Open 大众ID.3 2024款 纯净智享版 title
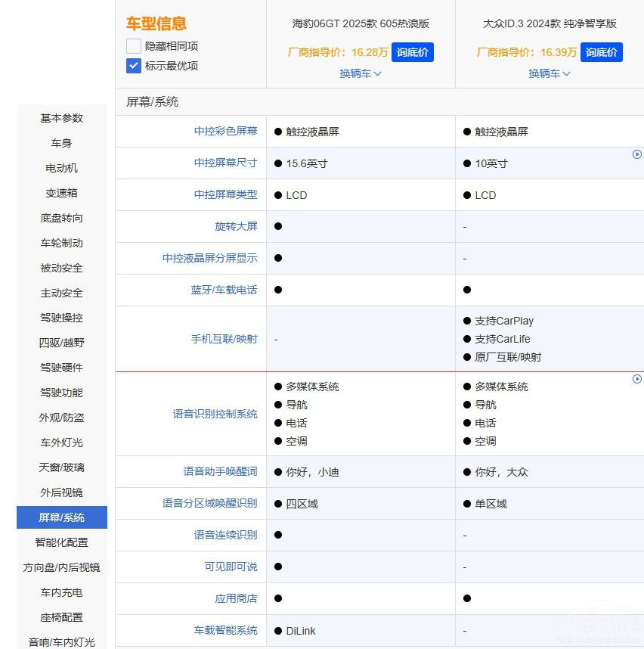Image resolution: width=644 pixels, height=649 pixels. [x=550, y=23]
